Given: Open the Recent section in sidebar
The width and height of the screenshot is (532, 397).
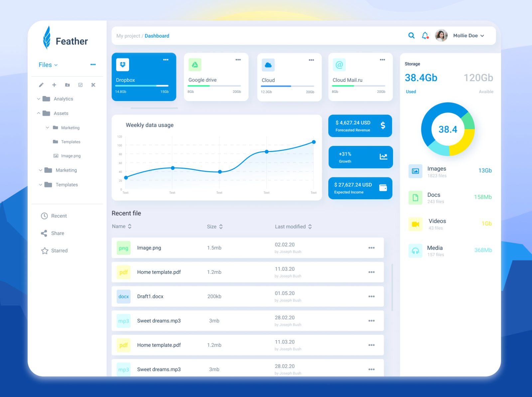Looking at the screenshot, I should 59,216.
